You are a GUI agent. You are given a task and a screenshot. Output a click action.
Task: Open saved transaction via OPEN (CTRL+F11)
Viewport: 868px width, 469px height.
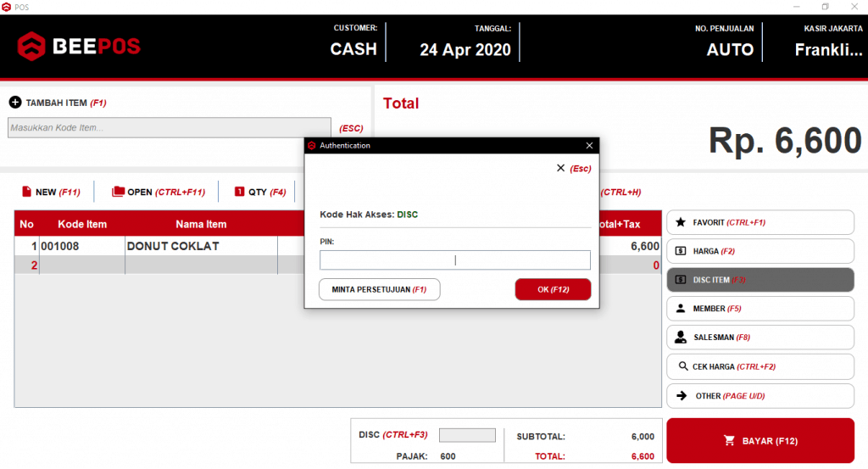coord(159,193)
